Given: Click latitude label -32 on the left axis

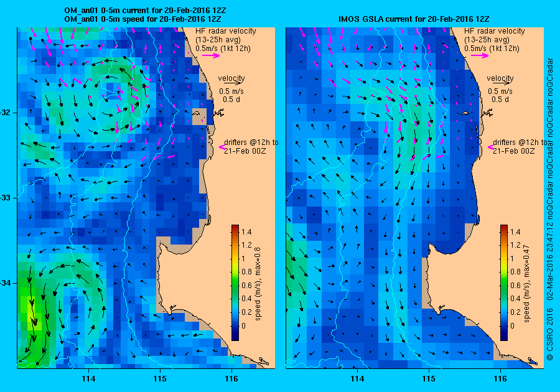Looking at the screenshot, I should pos(6,113).
